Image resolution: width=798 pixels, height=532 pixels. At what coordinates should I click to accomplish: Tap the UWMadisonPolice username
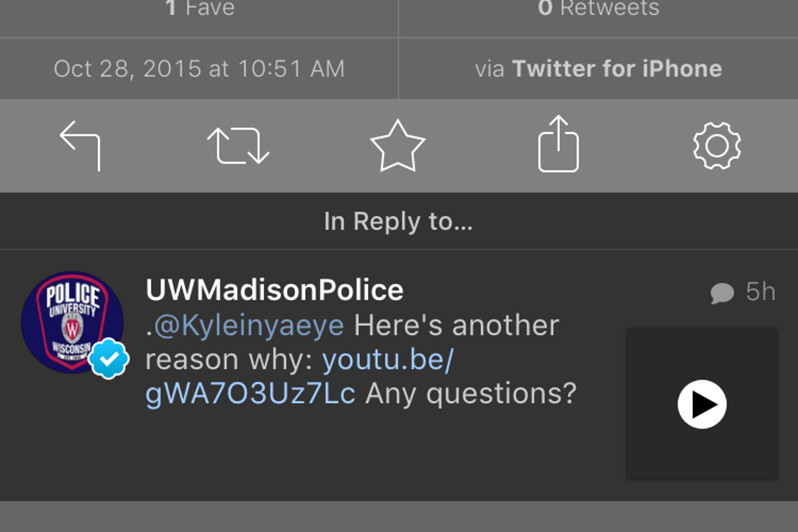274,290
